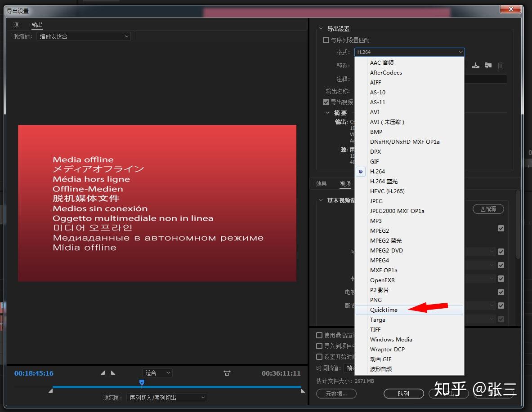Click the left in-point handle of timeline
This screenshot has height=412, width=532.
(50, 390)
